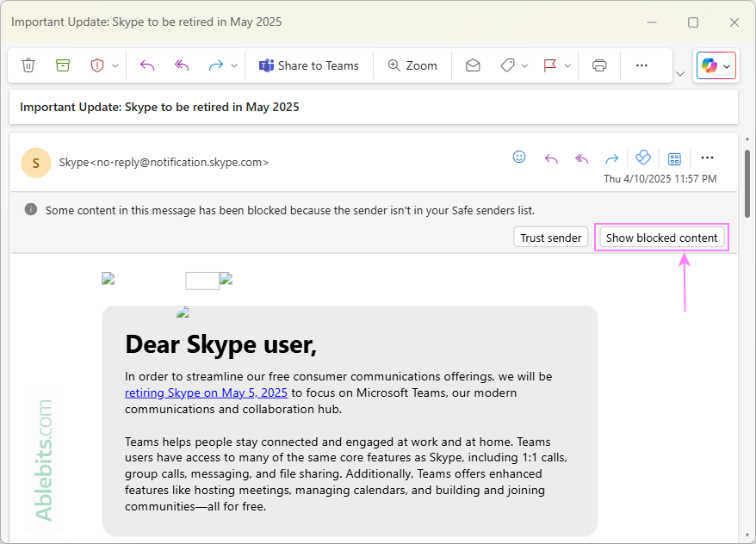Forward the email from the toolbar

[216, 65]
